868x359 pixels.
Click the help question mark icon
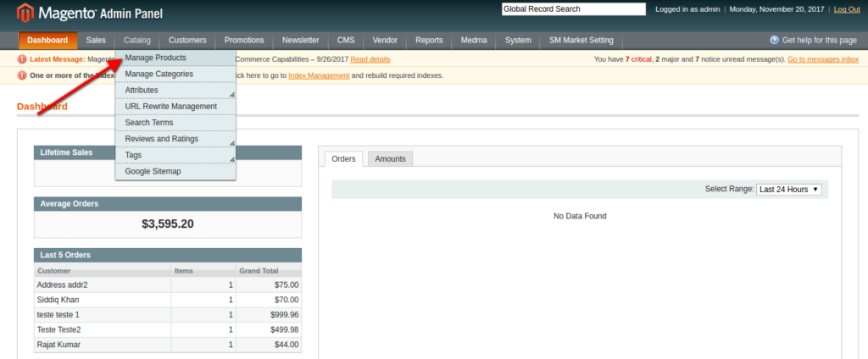click(775, 41)
